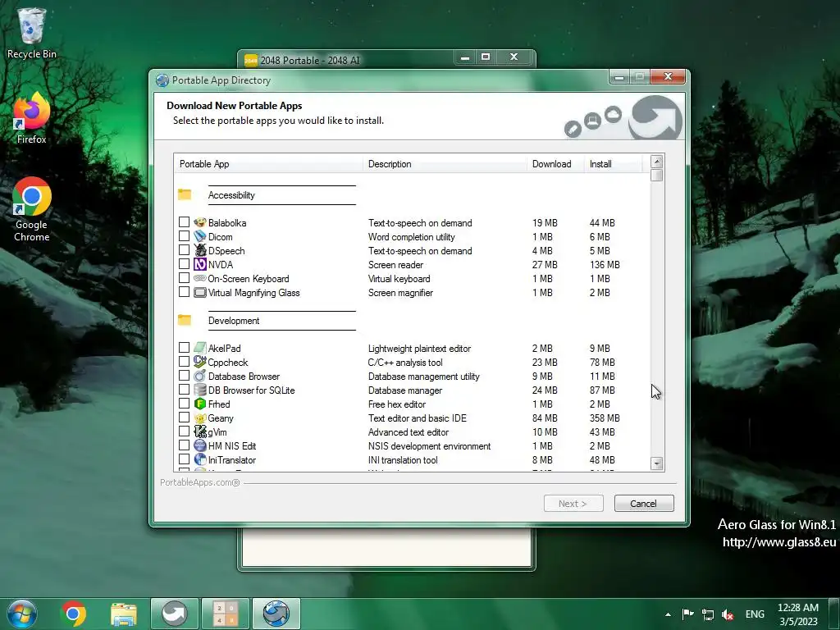The image size is (840, 630).
Task: Click the muted volume tray icon
Action: click(x=728, y=614)
